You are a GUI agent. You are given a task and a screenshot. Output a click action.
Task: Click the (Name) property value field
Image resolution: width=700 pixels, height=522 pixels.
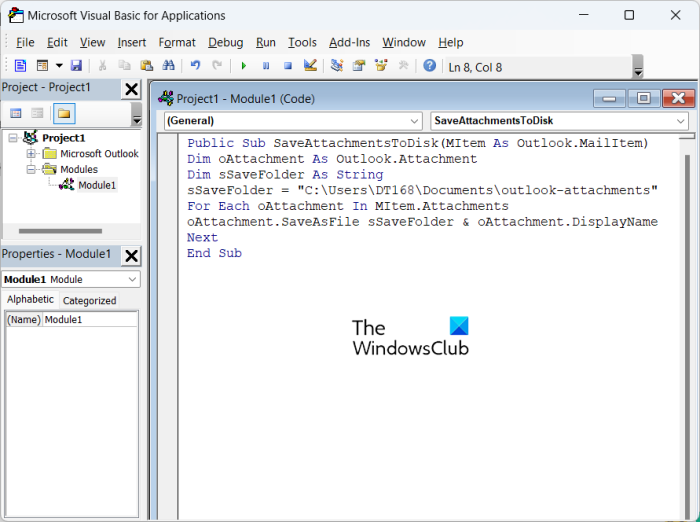[90, 320]
